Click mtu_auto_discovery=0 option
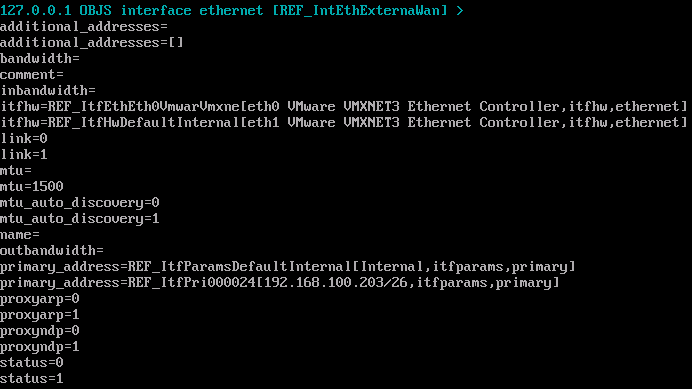 [x=80, y=203]
